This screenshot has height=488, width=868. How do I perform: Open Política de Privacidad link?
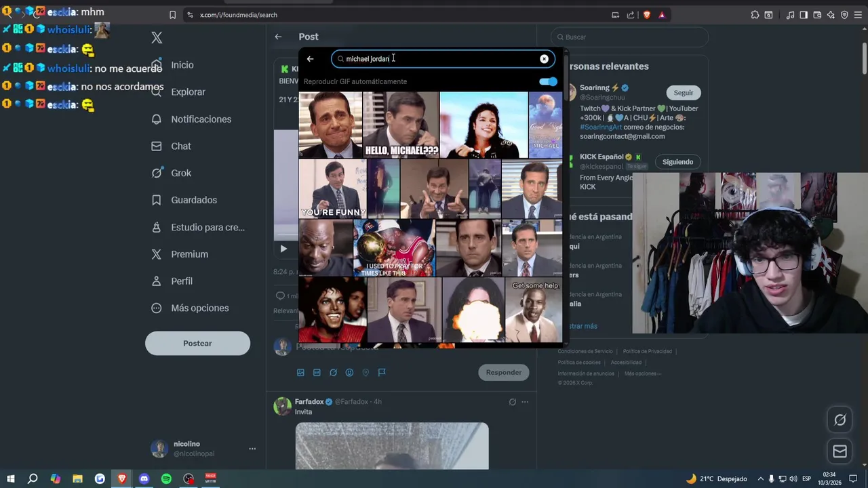(x=647, y=351)
